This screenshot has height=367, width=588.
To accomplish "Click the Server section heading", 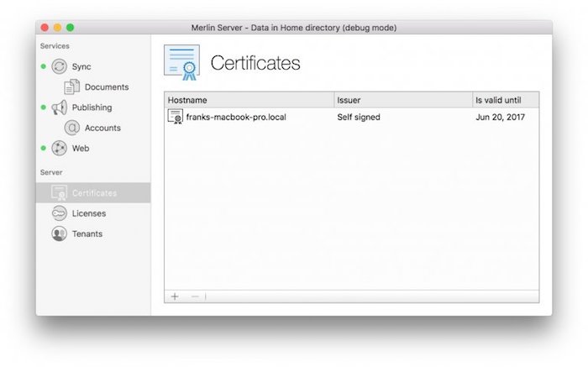I will coord(51,172).
